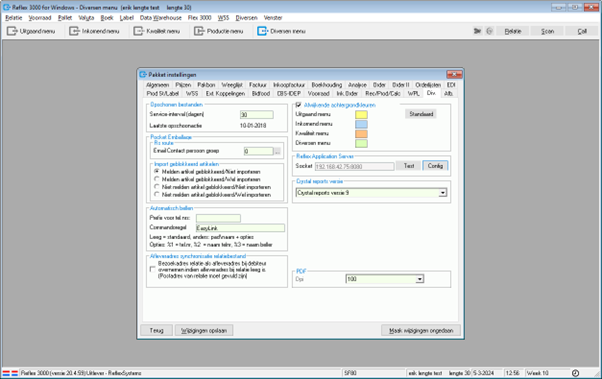Pick the yellow Uitgaand menu color swatch
Image resolution: width=602 pixels, height=379 pixels.
(361, 114)
